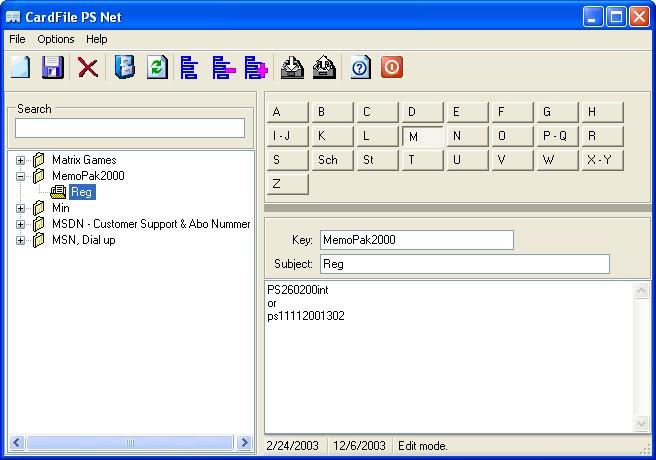Select the P - Q index button
The width and height of the screenshot is (656, 460).
click(557, 136)
